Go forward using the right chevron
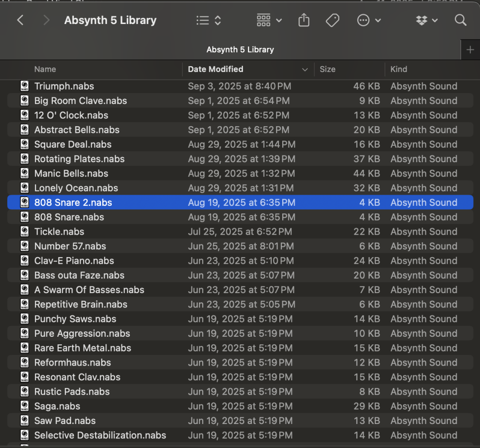This screenshot has height=448, width=480. [46, 21]
